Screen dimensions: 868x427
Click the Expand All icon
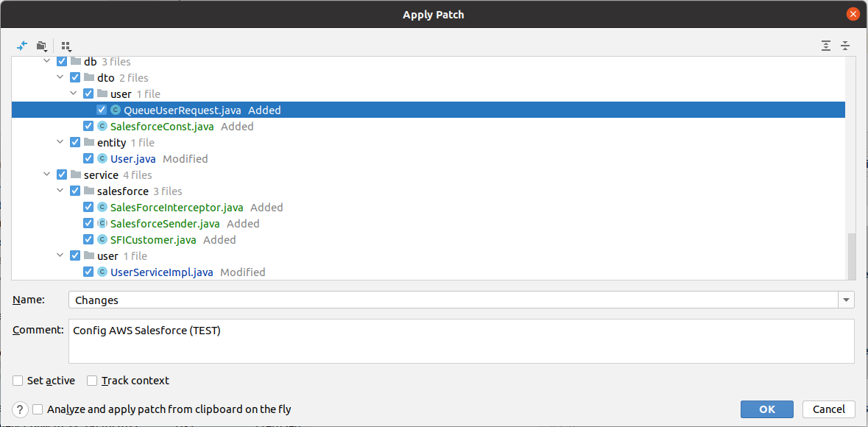click(x=826, y=46)
